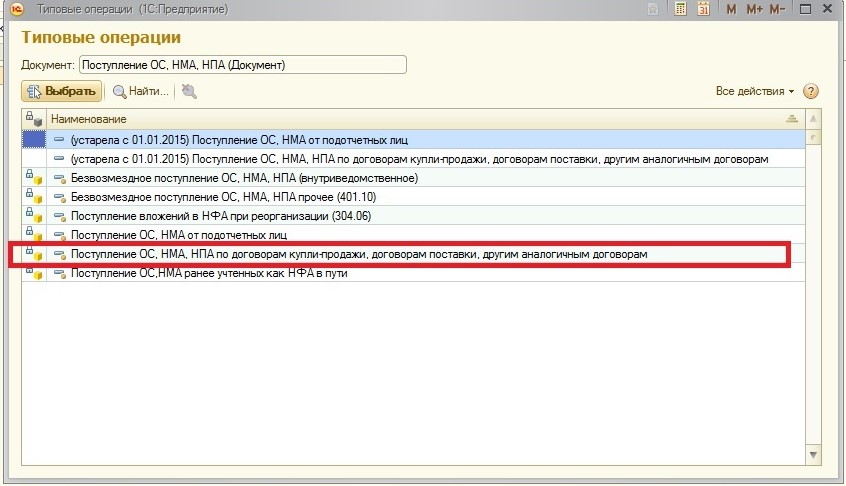Screen dimensions: 846x486
Task: Open the calculator from the title bar
Action: (681, 9)
